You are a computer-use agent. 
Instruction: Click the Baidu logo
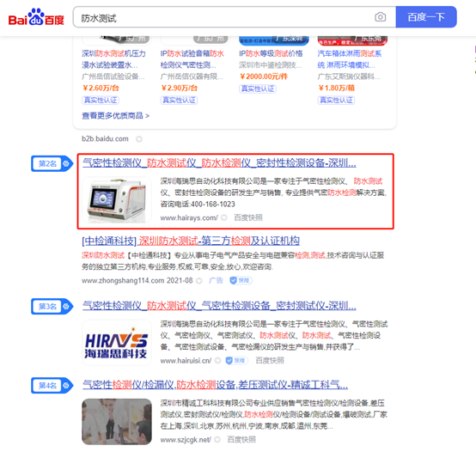coord(36,17)
